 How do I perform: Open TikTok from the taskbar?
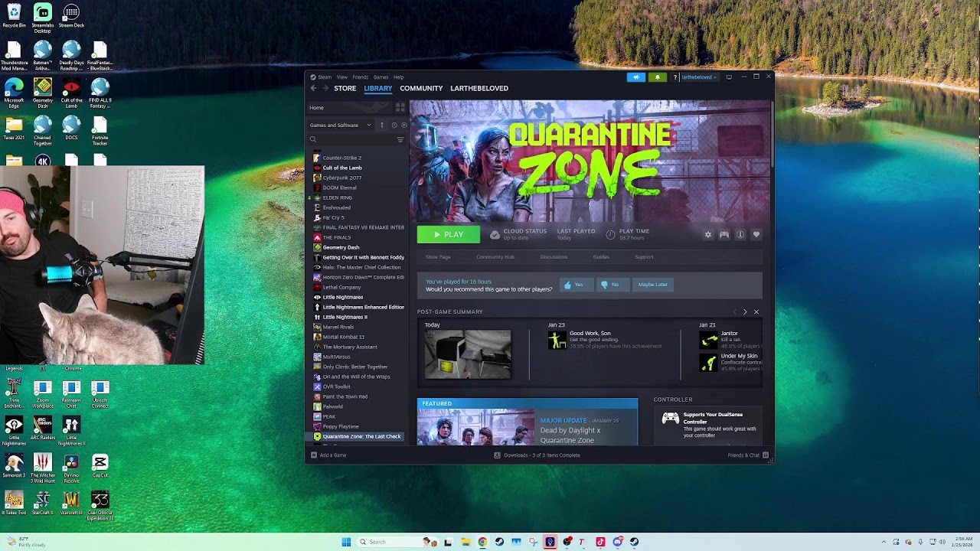point(600,542)
